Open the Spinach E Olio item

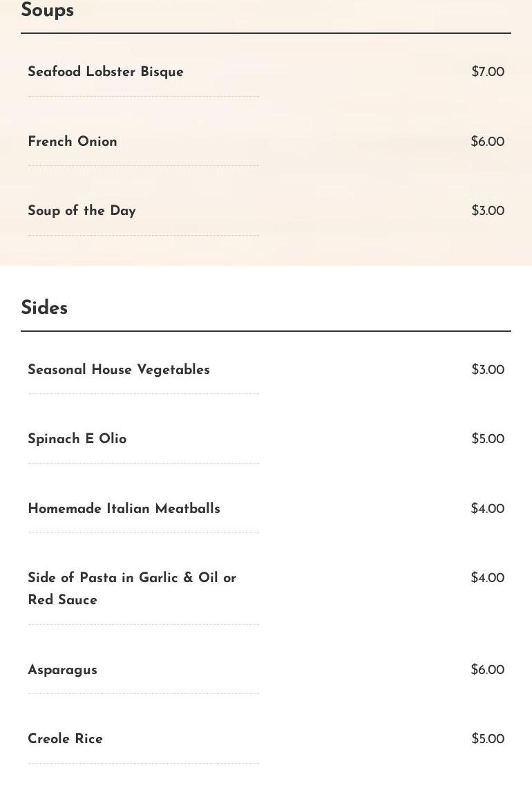77,439
